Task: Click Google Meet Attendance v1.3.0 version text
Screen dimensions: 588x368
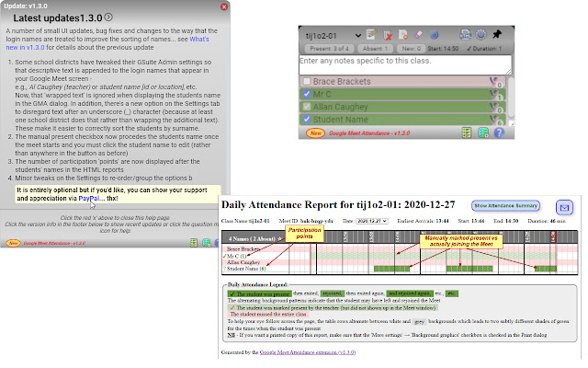Action: (369, 132)
